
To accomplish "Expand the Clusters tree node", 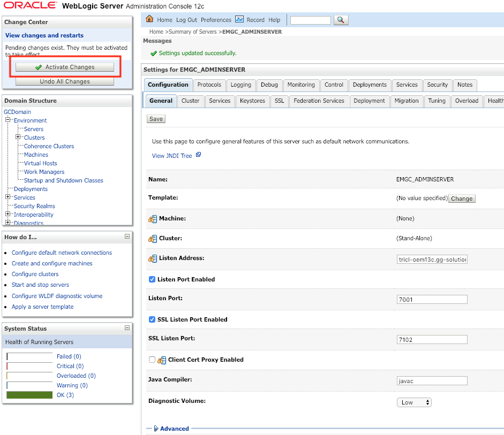I will click(18, 137).
